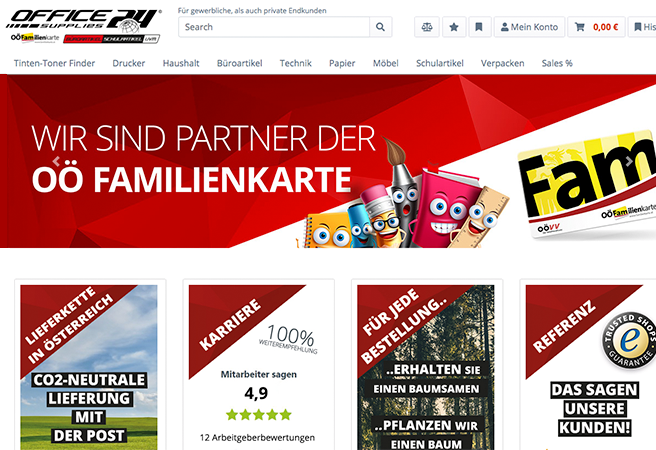Open the Schulartikel menu
This screenshot has width=656, height=450.
click(440, 63)
